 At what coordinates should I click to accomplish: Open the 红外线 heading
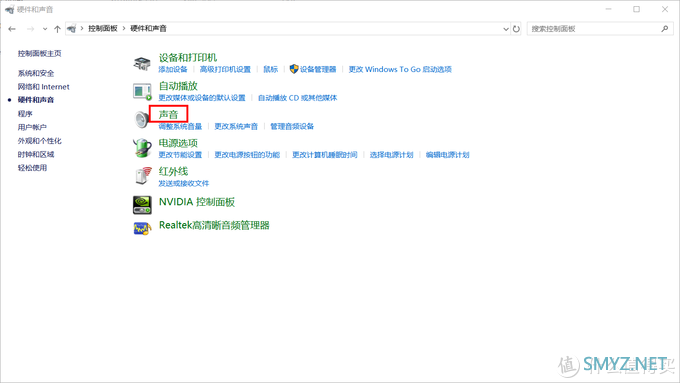click(x=173, y=171)
